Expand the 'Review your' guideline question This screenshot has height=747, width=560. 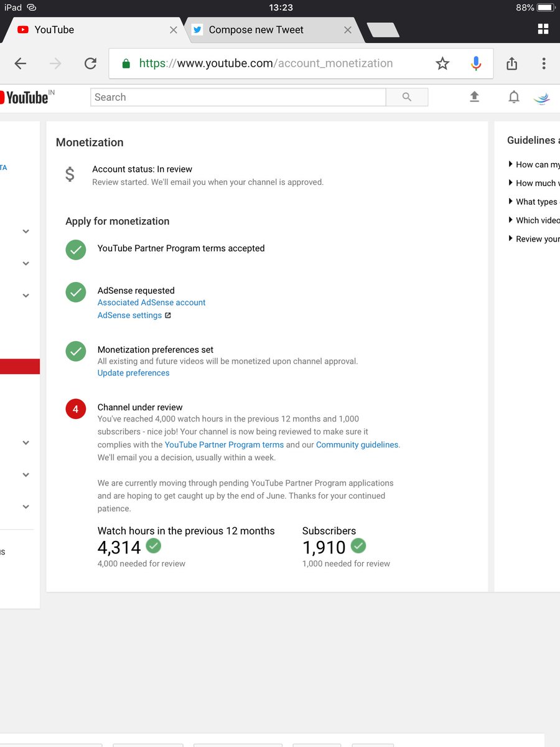pos(534,239)
